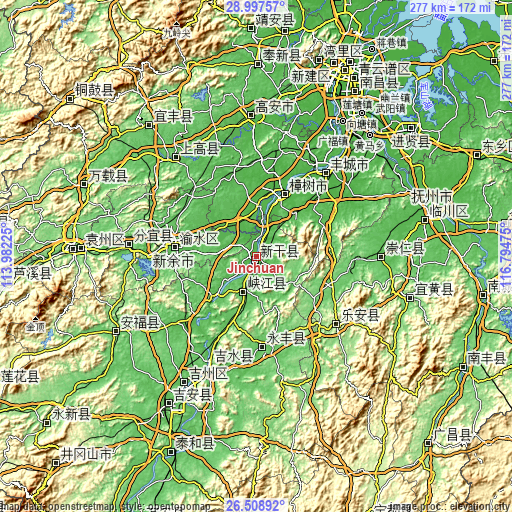512x512 pixels.
Task: Click the 广福镇 label
Action: coord(334,141)
